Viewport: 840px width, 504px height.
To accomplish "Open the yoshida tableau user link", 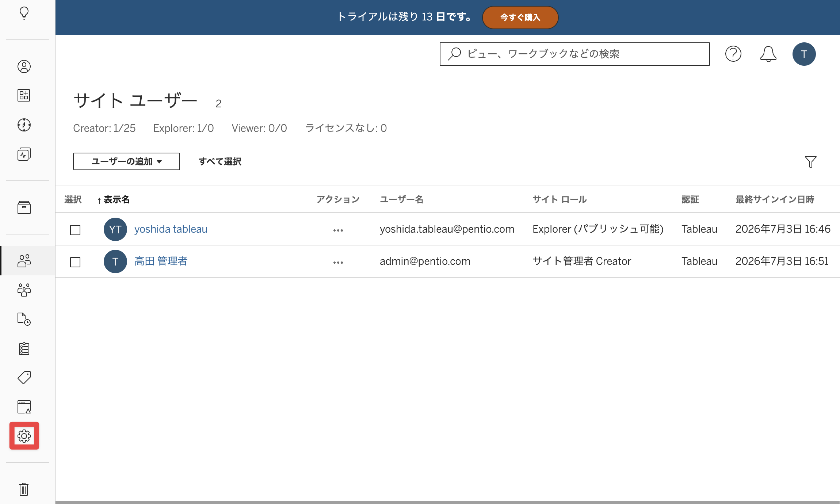I will [x=171, y=229].
